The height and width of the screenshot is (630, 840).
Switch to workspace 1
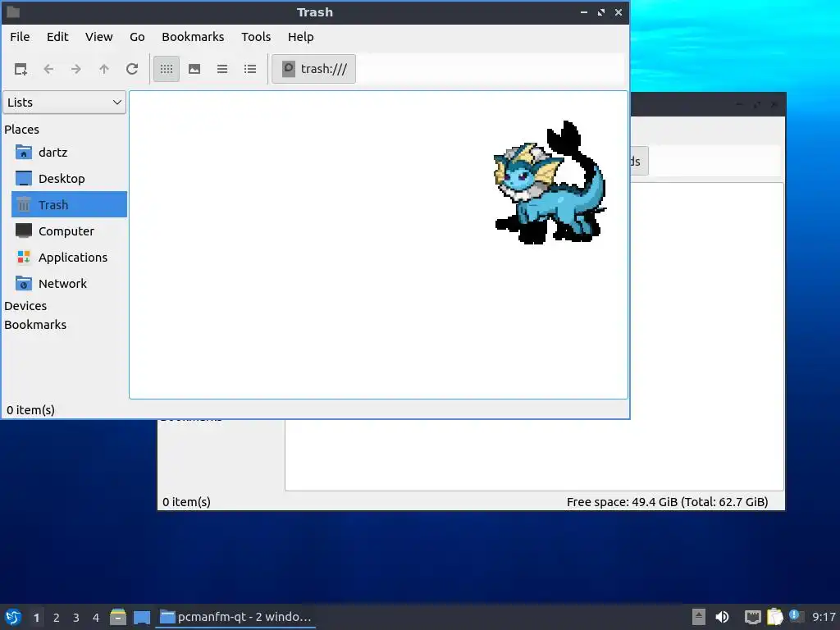tap(36, 618)
